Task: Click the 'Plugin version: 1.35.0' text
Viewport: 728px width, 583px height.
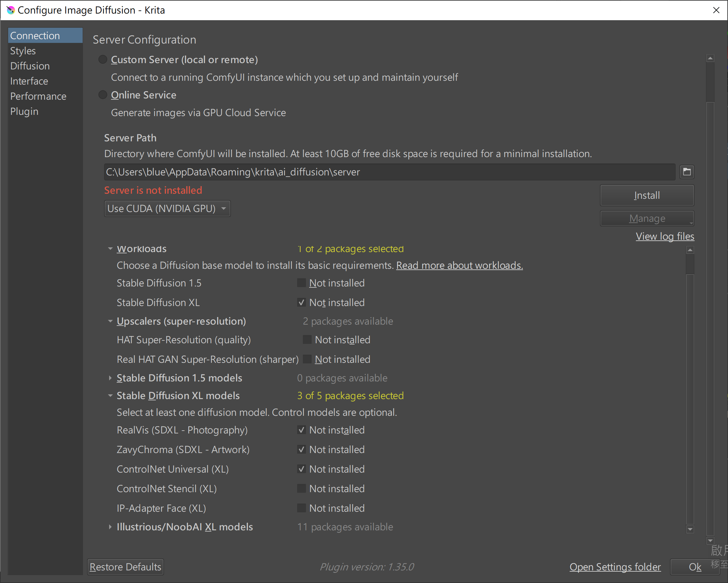Action: [367, 567]
